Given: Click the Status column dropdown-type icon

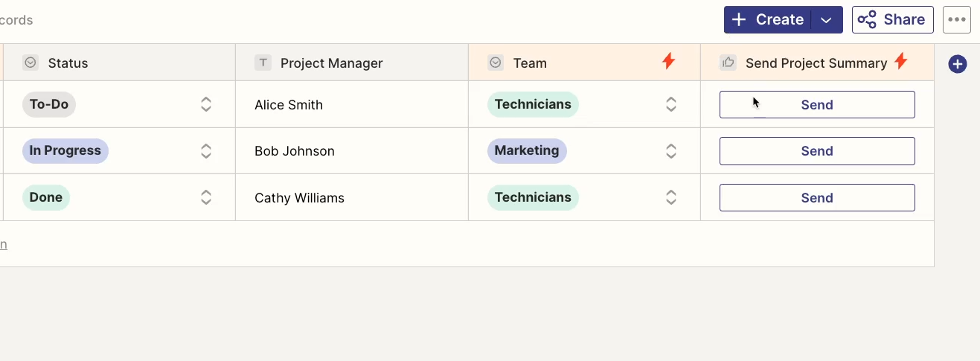Looking at the screenshot, I should [x=31, y=63].
